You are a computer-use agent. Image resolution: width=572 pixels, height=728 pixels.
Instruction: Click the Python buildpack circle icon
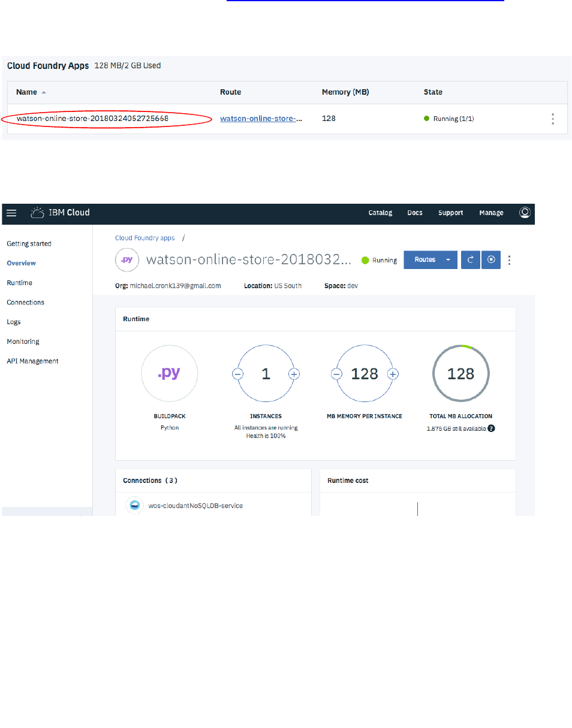point(169,373)
